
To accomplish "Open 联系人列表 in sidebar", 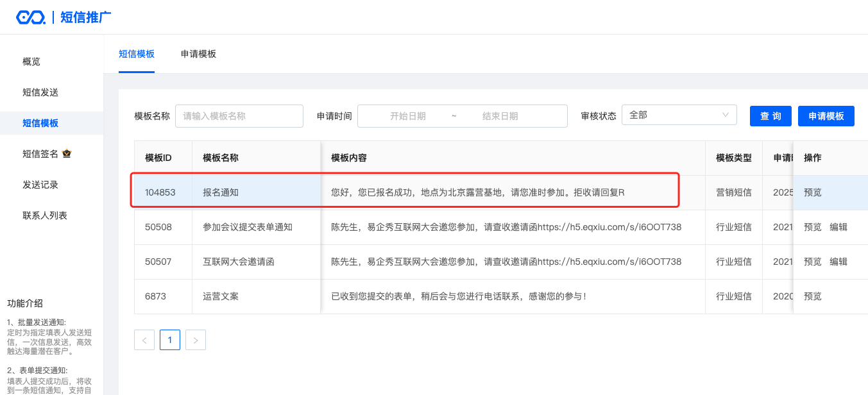I will click(x=45, y=215).
